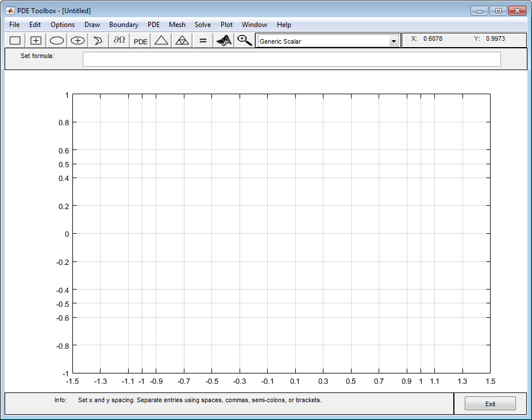Select the draw ellipse tool
This screenshot has width=532, height=420.
click(x=57, y=41)
